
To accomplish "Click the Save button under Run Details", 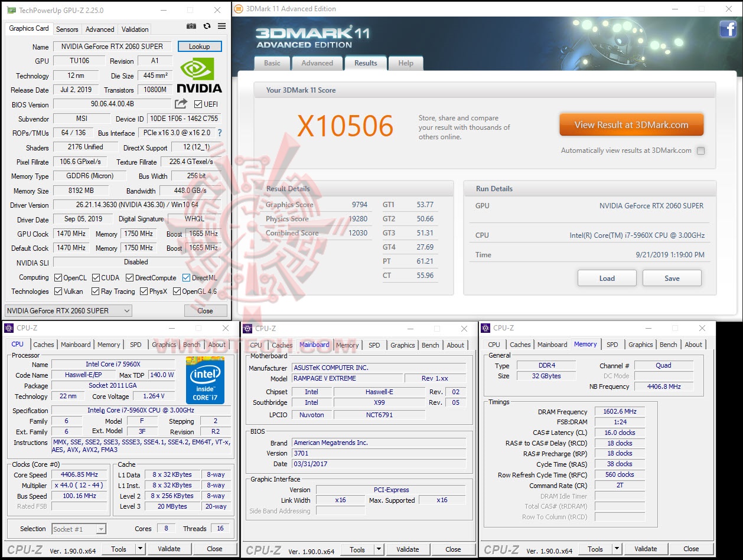I will pos(672,278).
